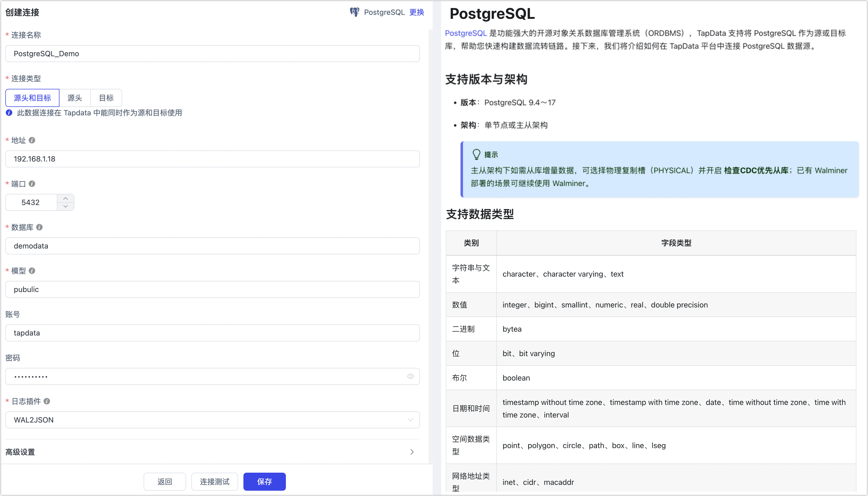Select 目标 connection type
Screen dimensions: 868x496
[x=106, y=98]
